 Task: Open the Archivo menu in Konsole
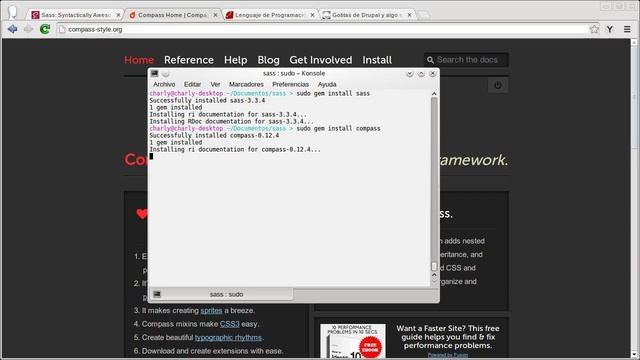point(164,84)
